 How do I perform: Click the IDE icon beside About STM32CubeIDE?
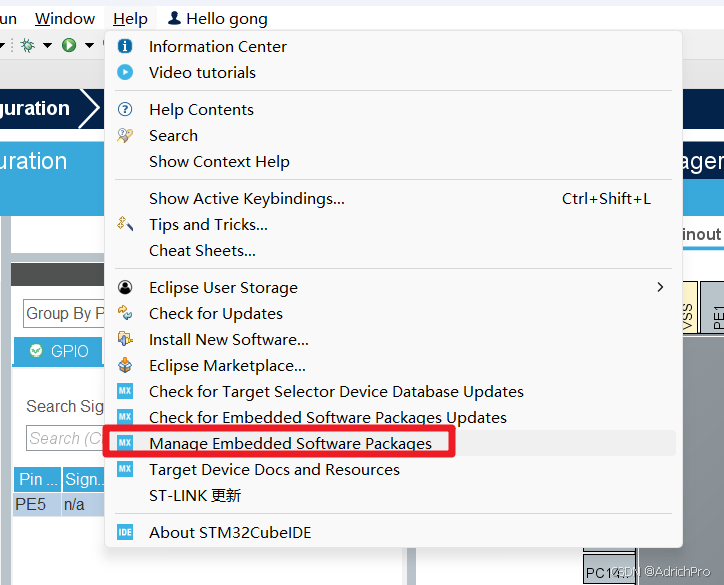click(x=125, y=532)
